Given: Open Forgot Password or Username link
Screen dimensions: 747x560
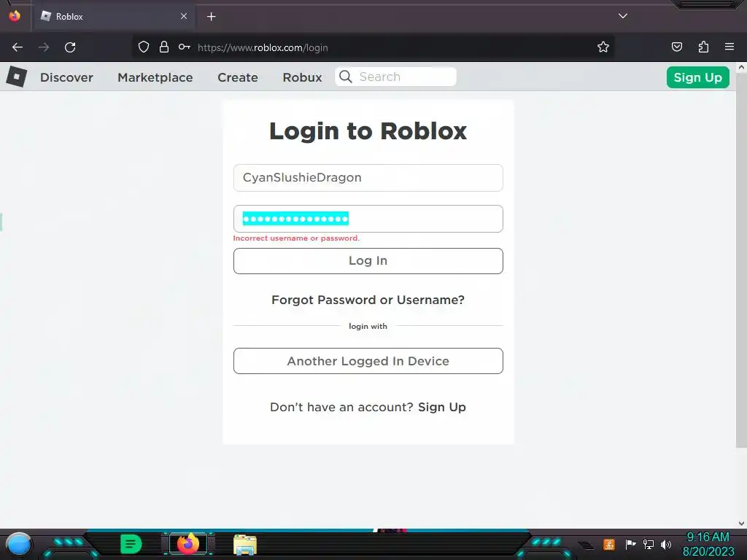Looking at the screenshot, I should [368, 300].
